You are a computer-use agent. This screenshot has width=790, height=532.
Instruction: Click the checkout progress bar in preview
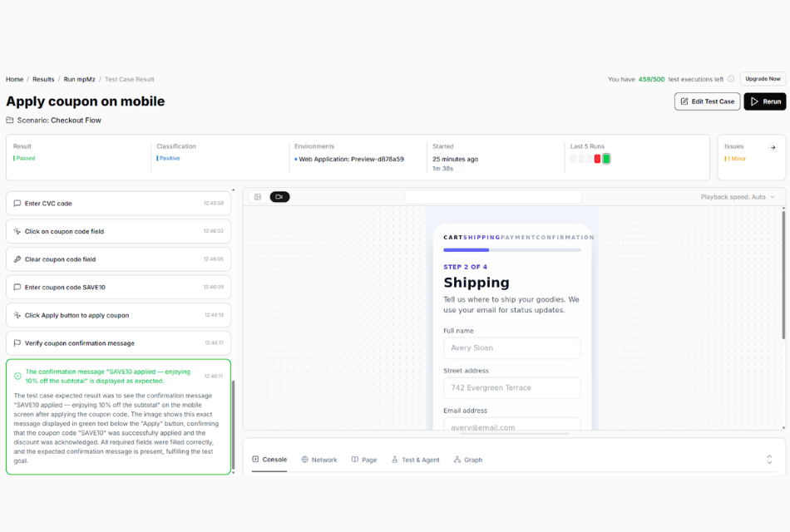(x=511, y=249)
